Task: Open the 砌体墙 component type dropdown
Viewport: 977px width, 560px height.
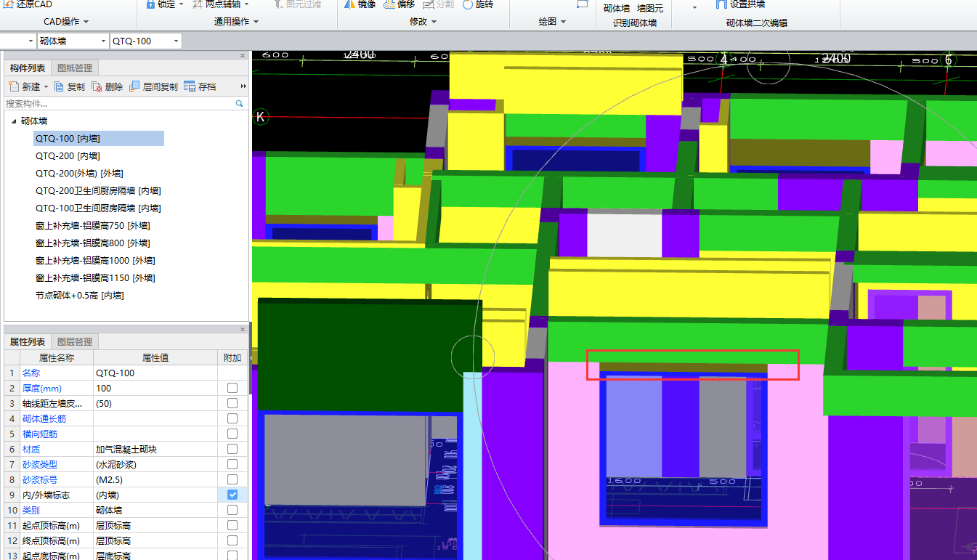Action: [102, 41]
